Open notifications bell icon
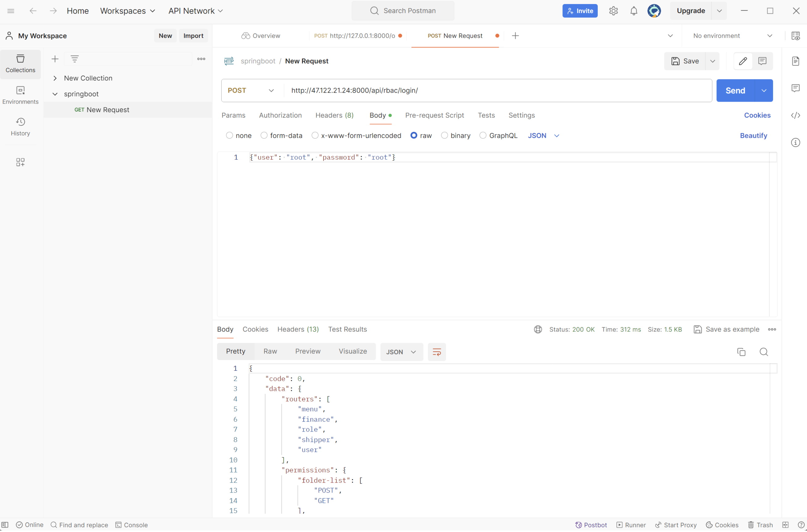Viewport: 807px width, 532px height. click(633, 11)
